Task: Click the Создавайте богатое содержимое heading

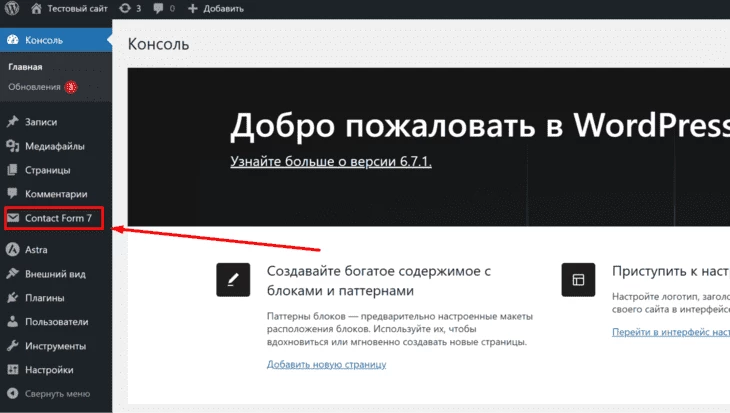Action: click(x=379, y=280)
